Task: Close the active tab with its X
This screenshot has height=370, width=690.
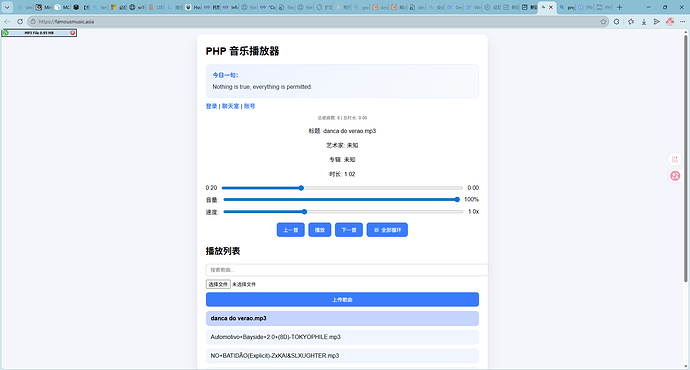Action: tap(551, 7)
